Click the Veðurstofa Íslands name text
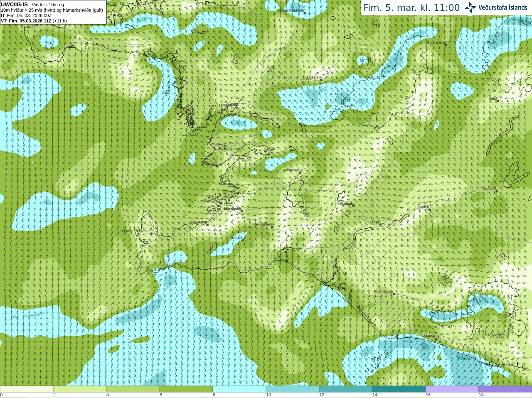The height and width of the screenshot is (398, 532). click(502, 7)
